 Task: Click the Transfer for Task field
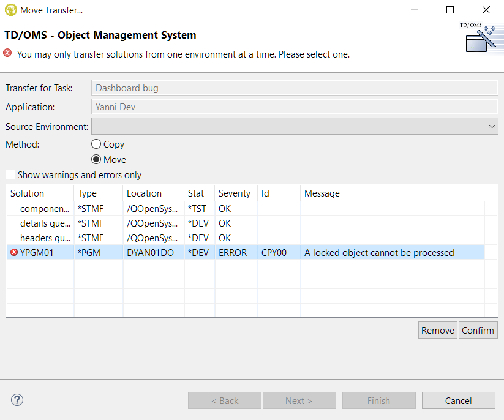[x=294, y=88]
